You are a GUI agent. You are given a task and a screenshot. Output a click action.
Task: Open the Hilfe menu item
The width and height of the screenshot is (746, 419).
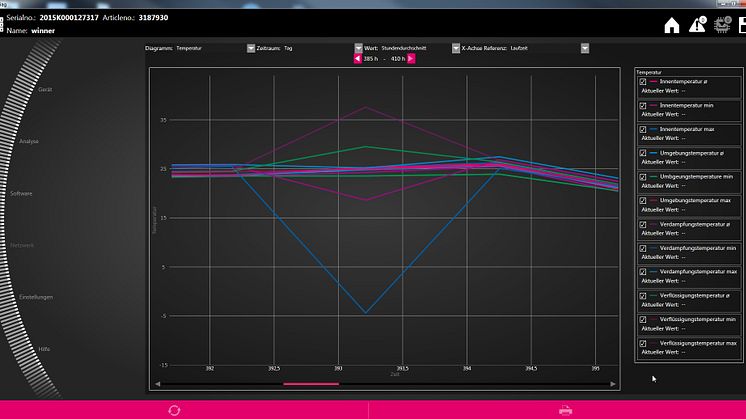[44, 349]
